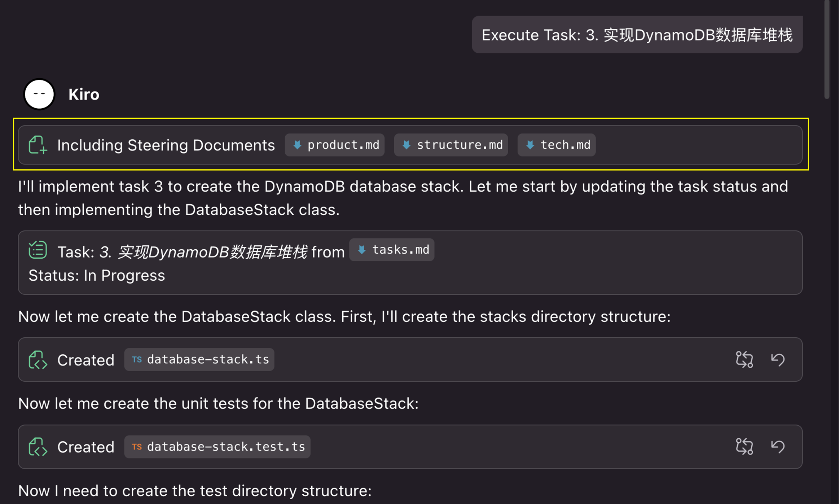
Task: Open the tasks.md file chip
Action: coord(392,250)
